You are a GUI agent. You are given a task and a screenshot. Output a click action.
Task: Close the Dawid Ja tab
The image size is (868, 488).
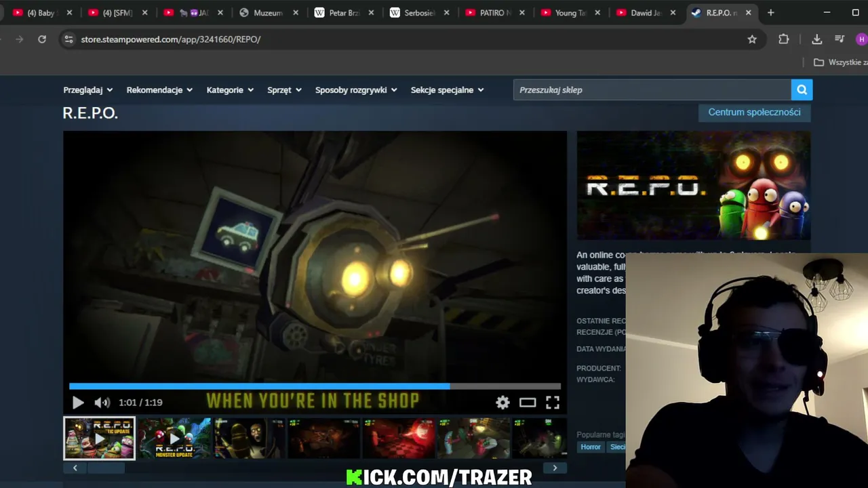[673, 13]
